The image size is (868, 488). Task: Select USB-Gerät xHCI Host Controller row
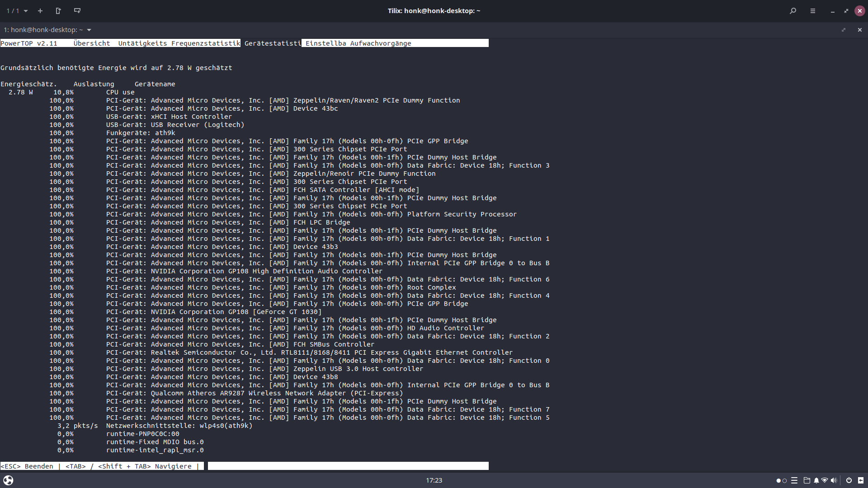[141, 117]
